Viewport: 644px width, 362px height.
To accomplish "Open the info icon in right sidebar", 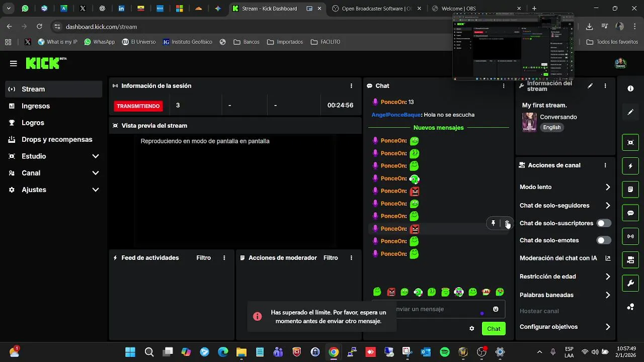I will tap(630, 88).
